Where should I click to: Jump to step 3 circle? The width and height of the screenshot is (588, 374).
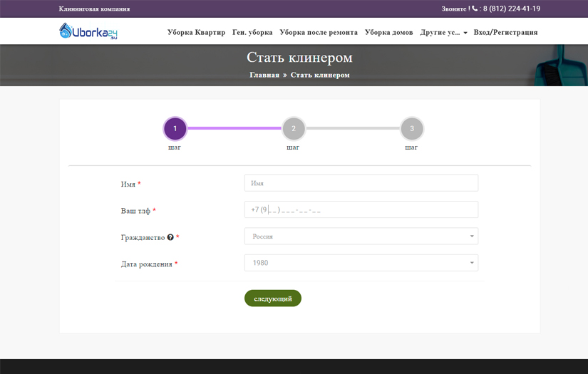tap(411, 129)
